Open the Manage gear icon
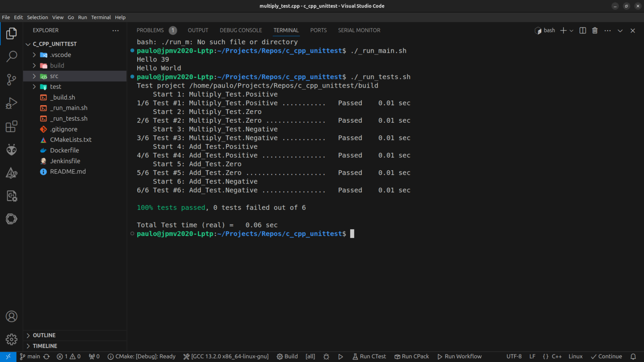The image size is (644, 362). click(x=11, y=339)
